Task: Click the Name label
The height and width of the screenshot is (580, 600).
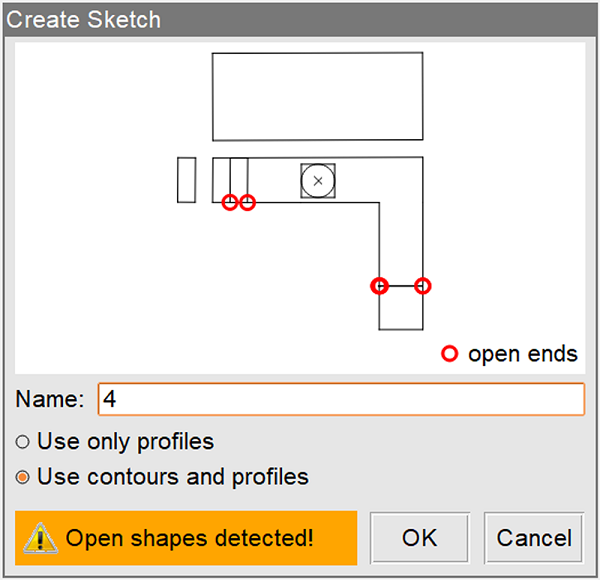Action: coord(50,399)
